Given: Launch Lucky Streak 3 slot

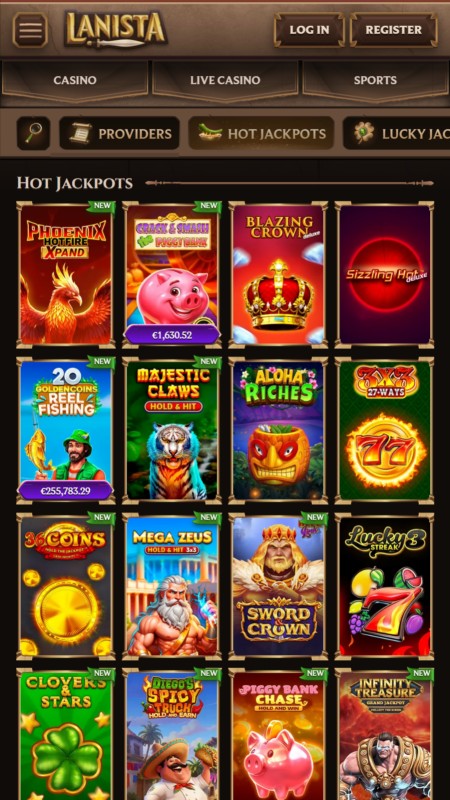Looking at the screenshot, I should pos(385,586).
